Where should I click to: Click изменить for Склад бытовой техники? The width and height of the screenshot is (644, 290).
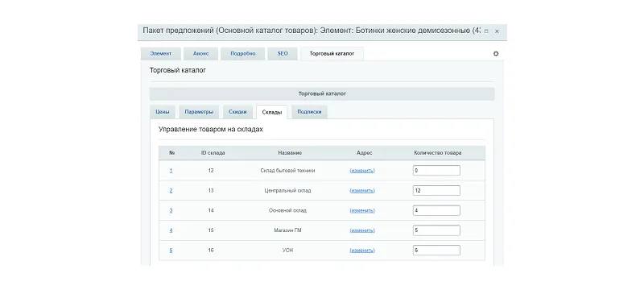tap(362, 171)
